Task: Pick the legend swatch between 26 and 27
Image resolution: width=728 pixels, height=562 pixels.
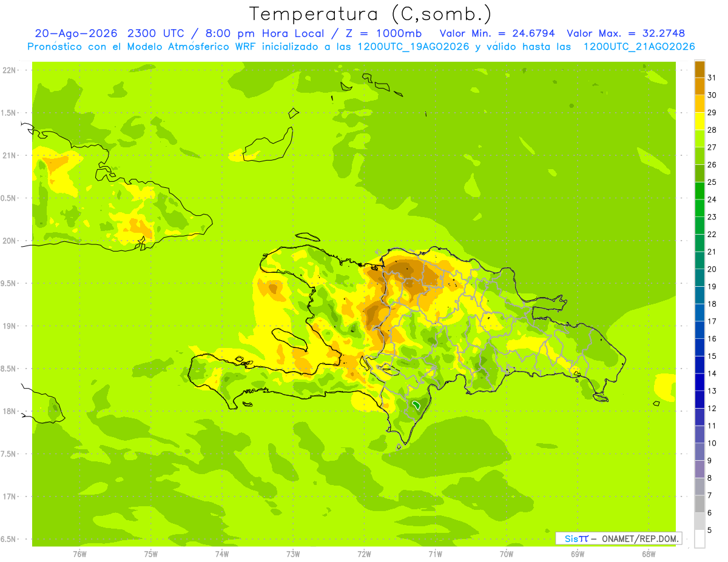Action: (x=699, y=156)
